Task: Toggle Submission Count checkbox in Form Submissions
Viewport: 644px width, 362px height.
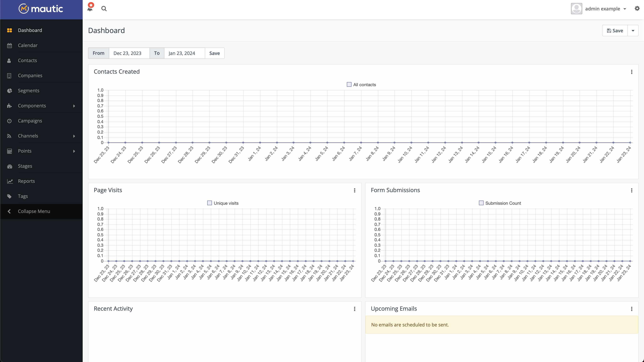Action: click(x=481, y=203)
